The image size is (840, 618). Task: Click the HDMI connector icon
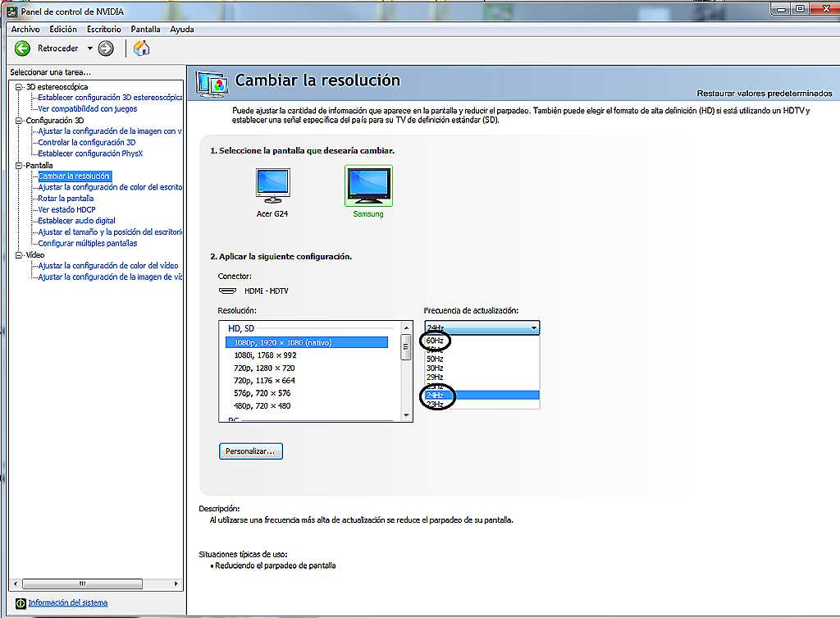coord(228,291)
